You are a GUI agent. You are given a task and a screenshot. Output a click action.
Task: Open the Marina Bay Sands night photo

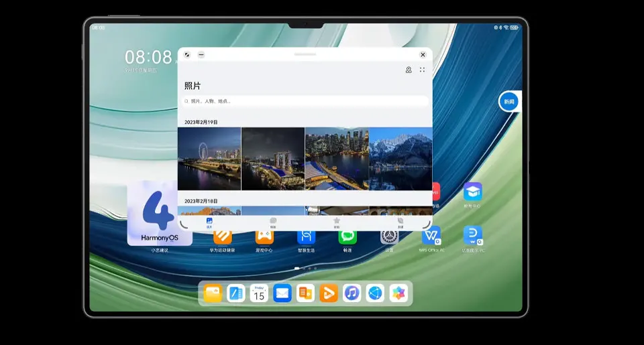(x=273, y=159)
